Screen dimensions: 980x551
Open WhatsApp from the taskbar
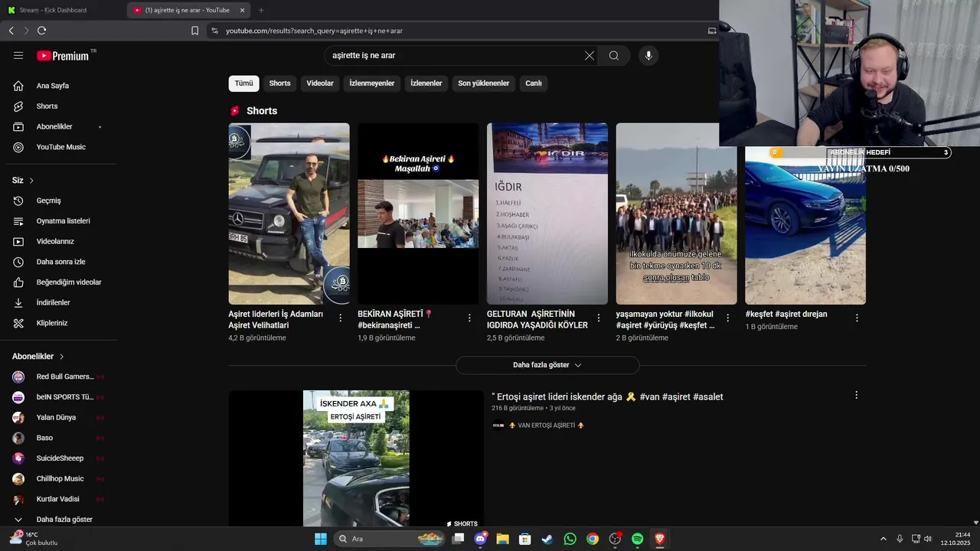pos(570,539)
